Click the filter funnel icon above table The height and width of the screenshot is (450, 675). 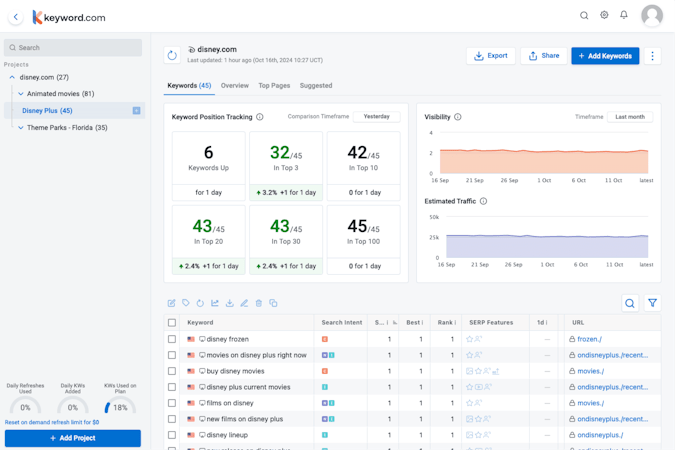652,303
